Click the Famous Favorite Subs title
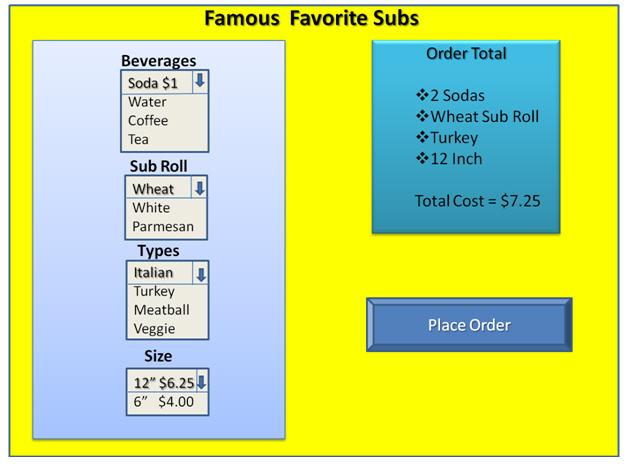The width and height of the screenshot is (627, 467). coord(311,18)
